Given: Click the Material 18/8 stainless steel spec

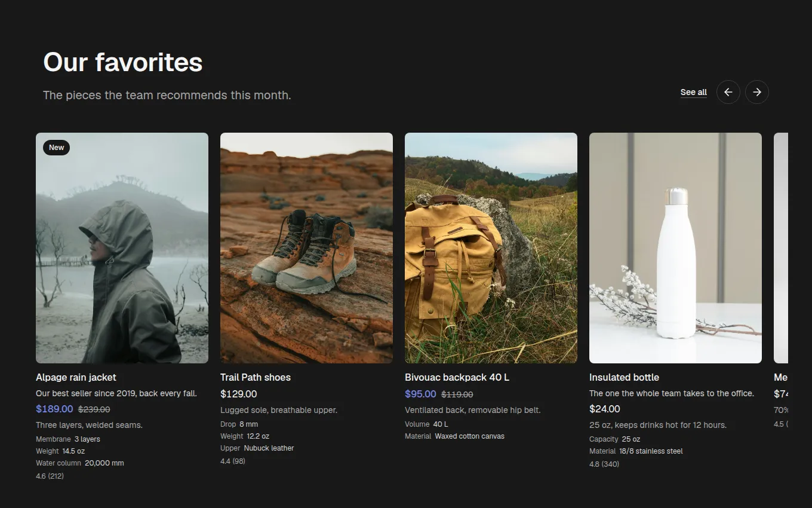Looking at the screenshot, I should (x=636, y=451).
